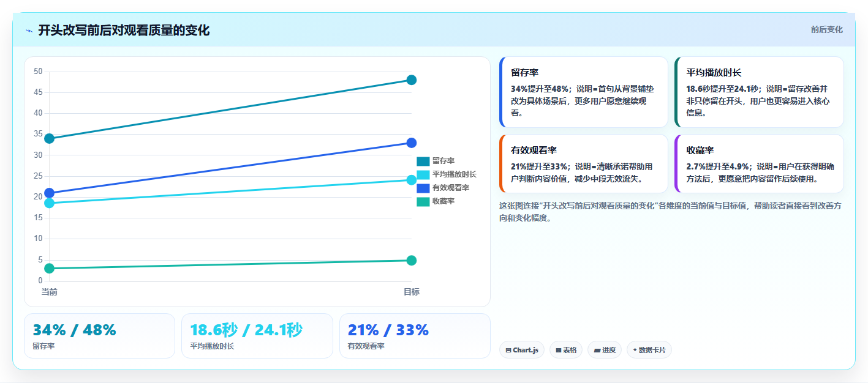Image resolution: width=868 pixels, height=383 pixels.
Task: Click the 目标 x-axis label
Action: pos(412,292)
